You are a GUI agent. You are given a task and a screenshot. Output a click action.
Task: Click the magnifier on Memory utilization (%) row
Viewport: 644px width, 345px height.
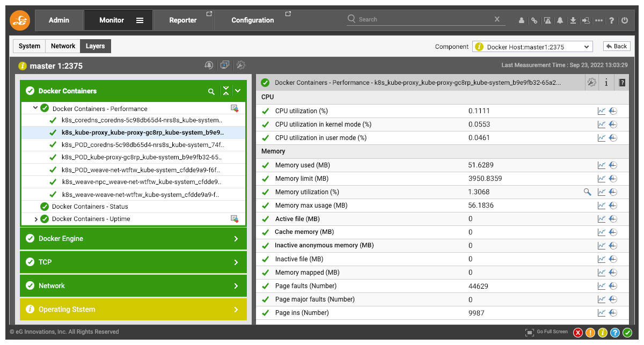[588, 192]
